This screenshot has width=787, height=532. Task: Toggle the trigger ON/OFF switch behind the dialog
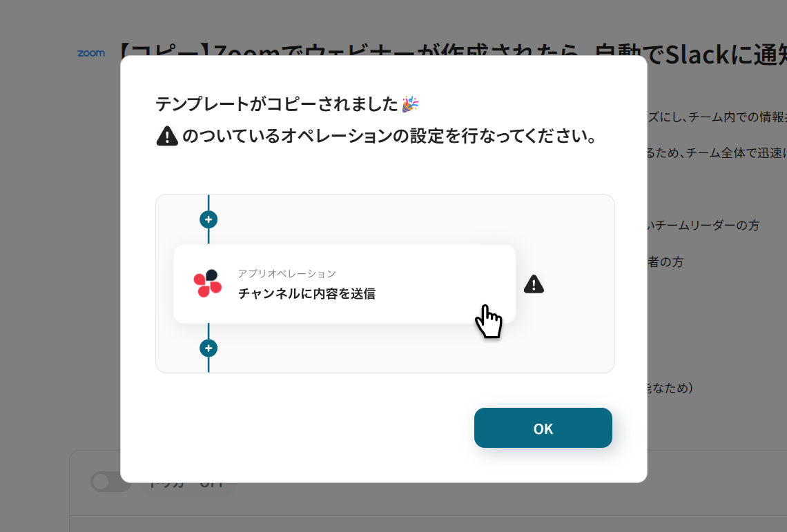(x=111, y=482)
